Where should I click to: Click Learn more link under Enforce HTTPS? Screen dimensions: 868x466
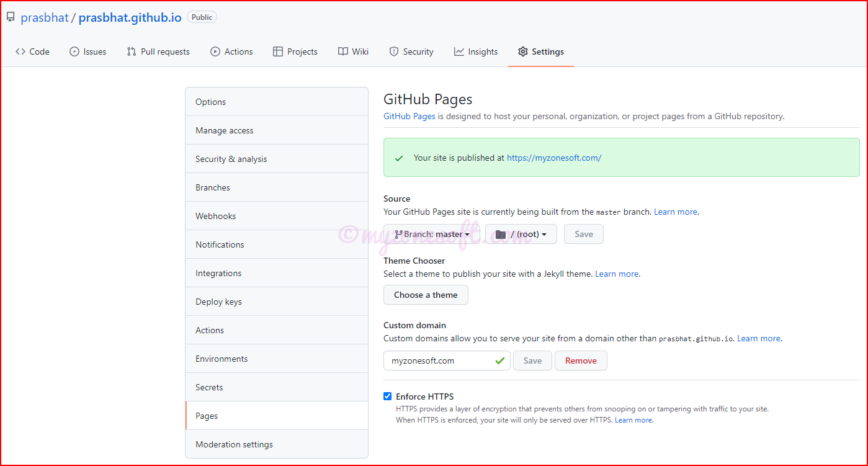[633, 420]
